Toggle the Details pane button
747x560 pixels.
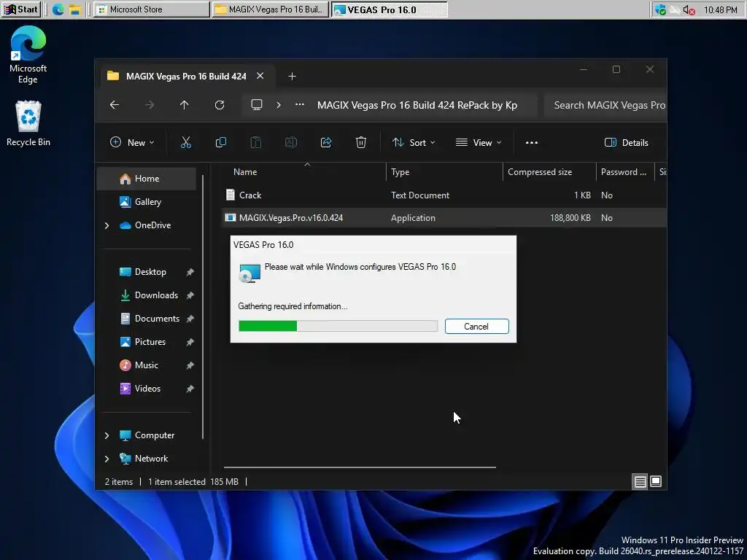point(626,142)
